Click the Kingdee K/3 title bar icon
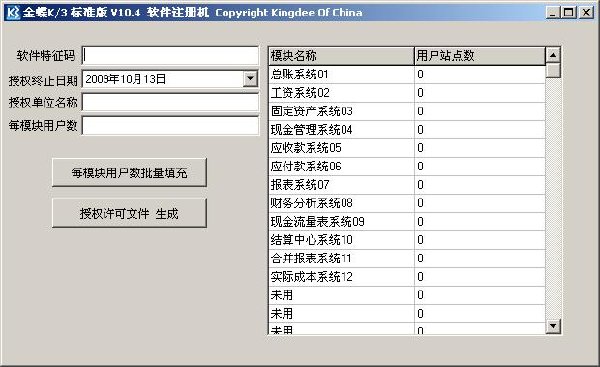This screenshot has height=367, width=600. pyautogui.click(x=13, y=12)
